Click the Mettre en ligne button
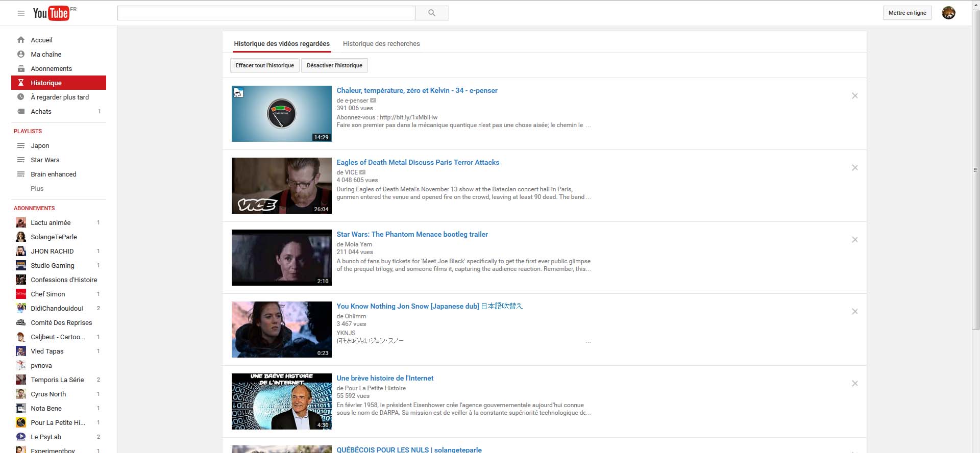This screenshot has height=453, width=980. pos(907,13)
